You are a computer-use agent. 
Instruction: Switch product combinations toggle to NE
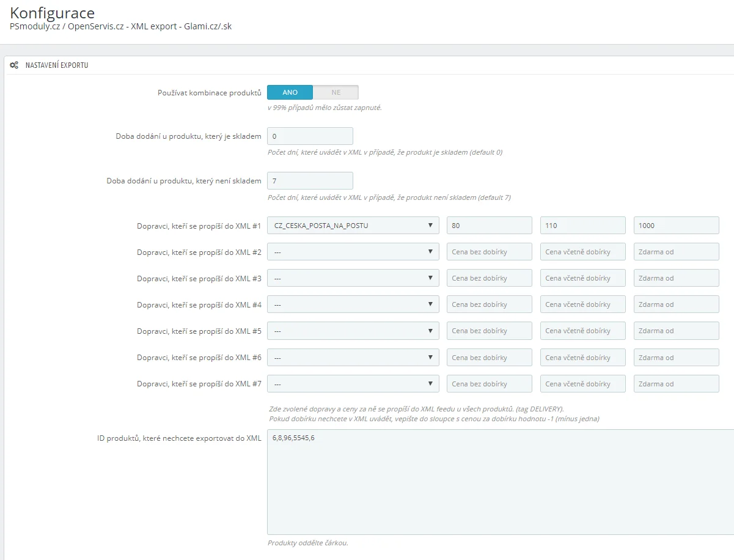point(336,92)
